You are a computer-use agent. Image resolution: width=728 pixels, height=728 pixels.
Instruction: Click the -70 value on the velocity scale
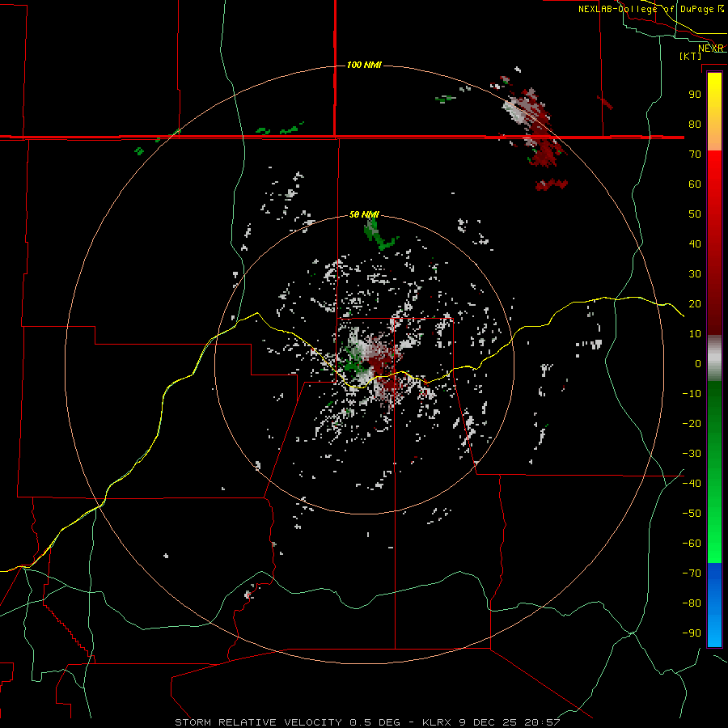coord(692,573)
